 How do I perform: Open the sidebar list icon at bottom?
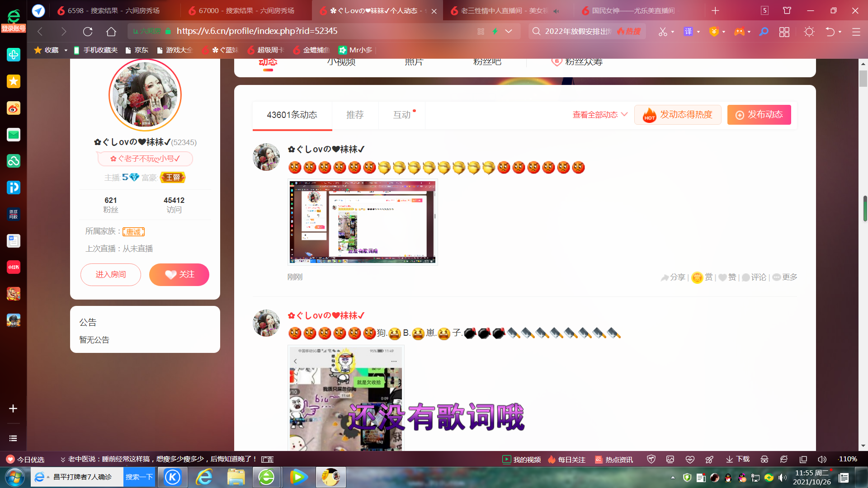pos(13,438)
